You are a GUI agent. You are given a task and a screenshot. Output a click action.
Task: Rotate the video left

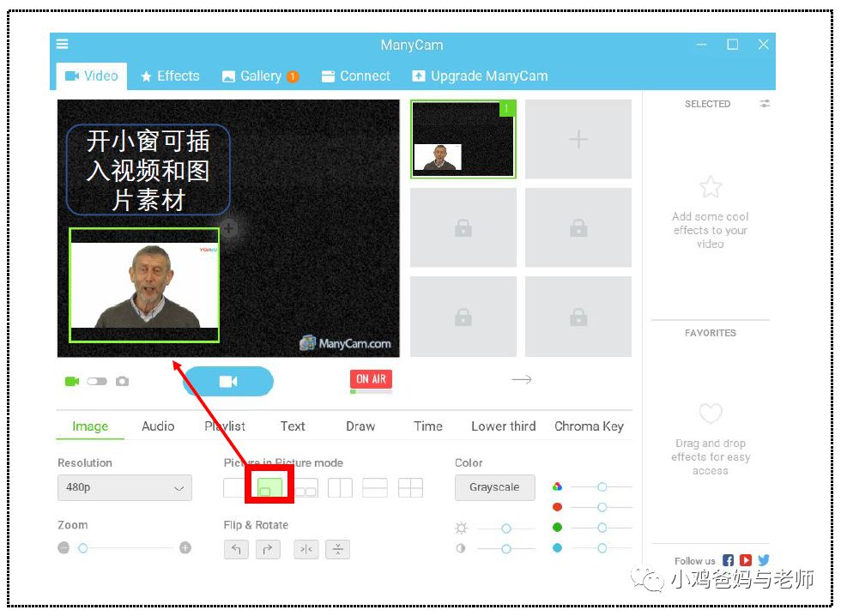click(x=236, y=549)
